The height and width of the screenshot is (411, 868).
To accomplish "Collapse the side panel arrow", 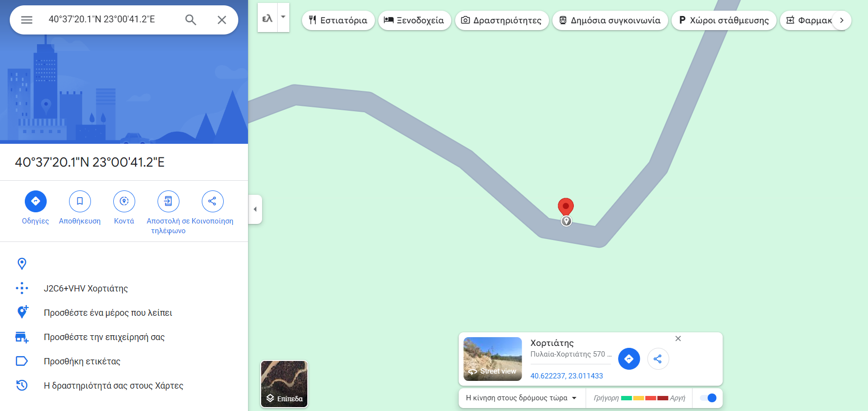I will pos(255,209).
